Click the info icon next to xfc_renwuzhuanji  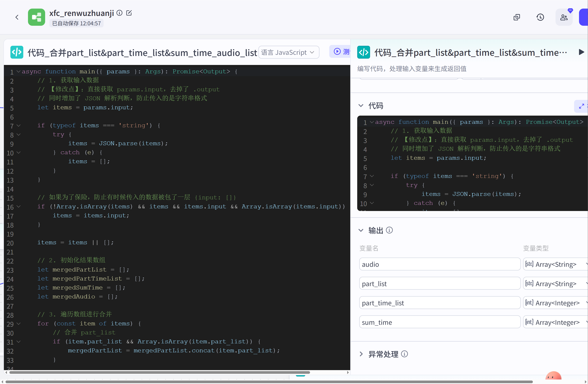click(119, 13)
